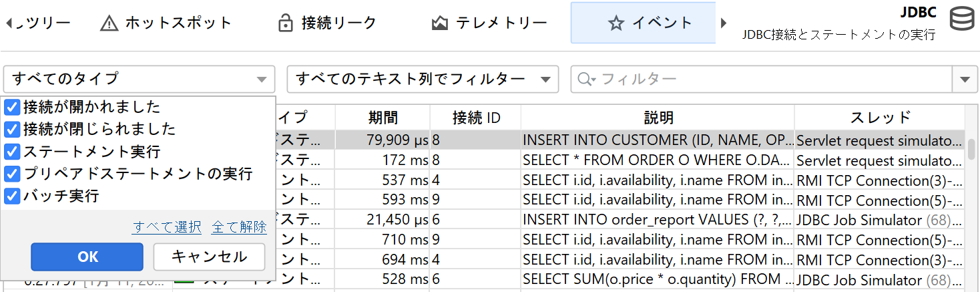Click the filter magnifier search icon
The width and height of the screenshot is (980, 292).
(585, 80)
